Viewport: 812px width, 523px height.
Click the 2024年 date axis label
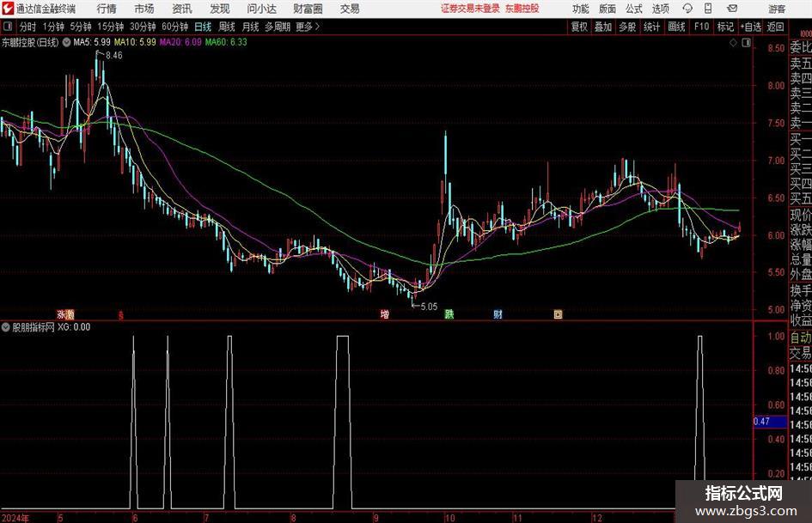(x=15, y=518)
